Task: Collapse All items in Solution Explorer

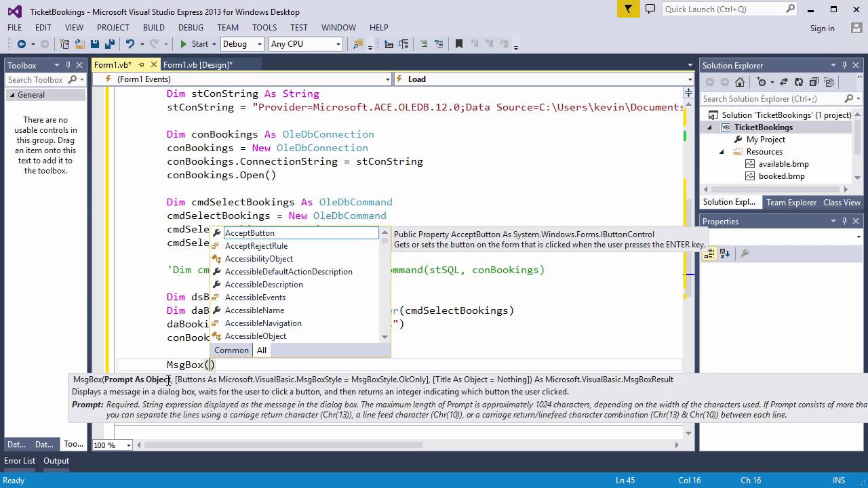Action: point(814,82)
